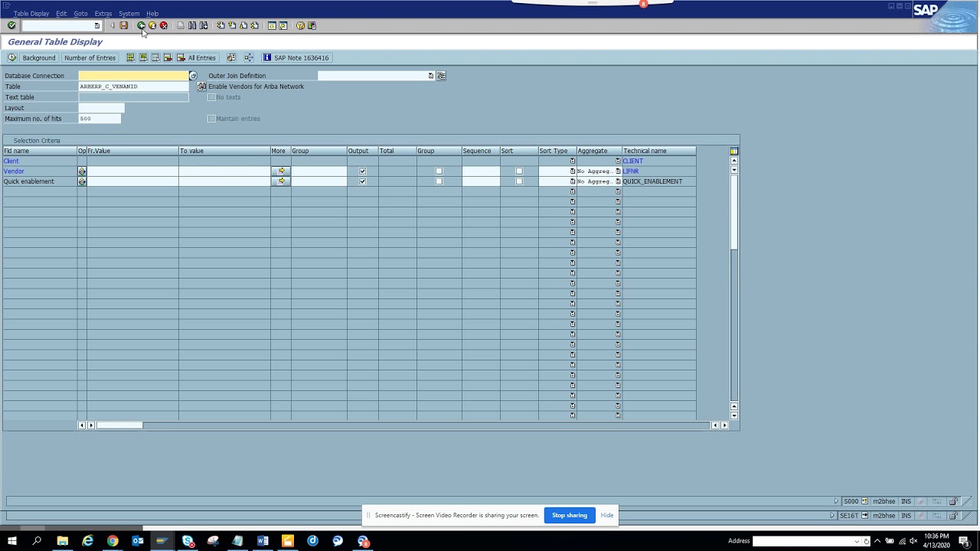Open the System menu
This screenshot has height=551, width=980.
pyautogui.click(x=129, y=14)
